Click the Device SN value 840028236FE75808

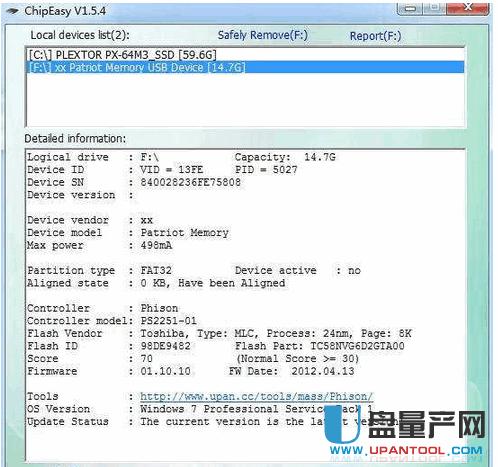pyautogui.click(x=190, y=182)
